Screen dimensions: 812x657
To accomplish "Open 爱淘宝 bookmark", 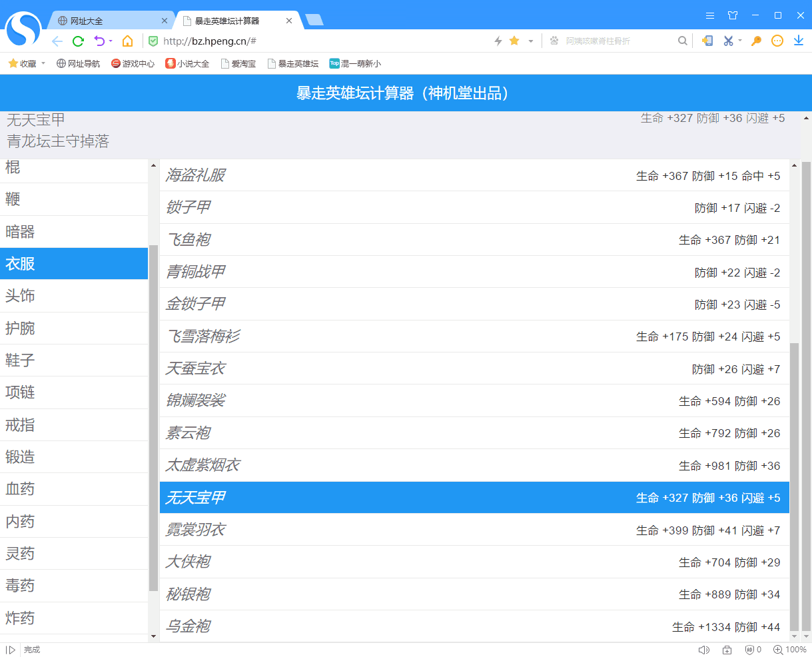I will pos(238,63).
